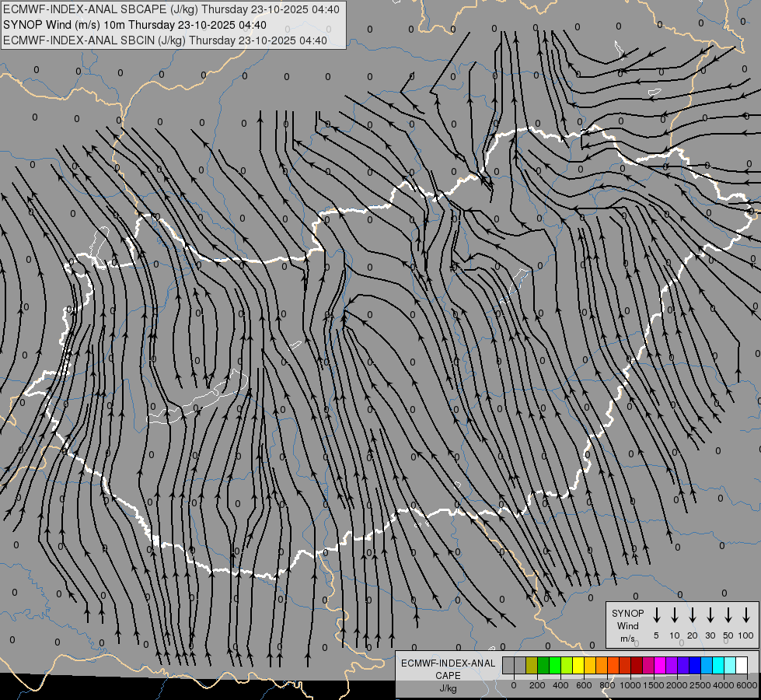Click the wind arrow above the 100 label
Viewport: 761px width, 700px height.
point(746,615)
